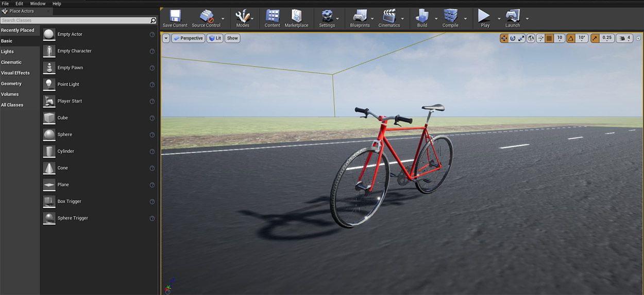Click the Point Light actor icon
Screen dimensions: 644x295
coord(49,85)
